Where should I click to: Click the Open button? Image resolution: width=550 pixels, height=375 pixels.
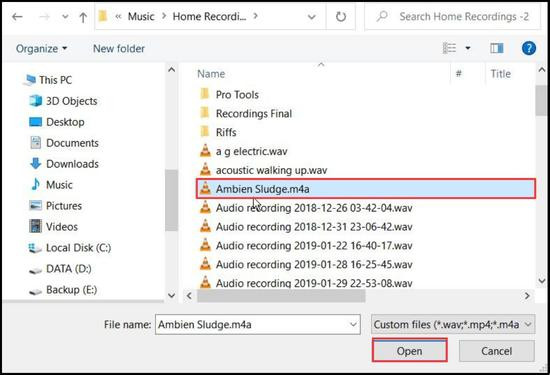point(409,351)
